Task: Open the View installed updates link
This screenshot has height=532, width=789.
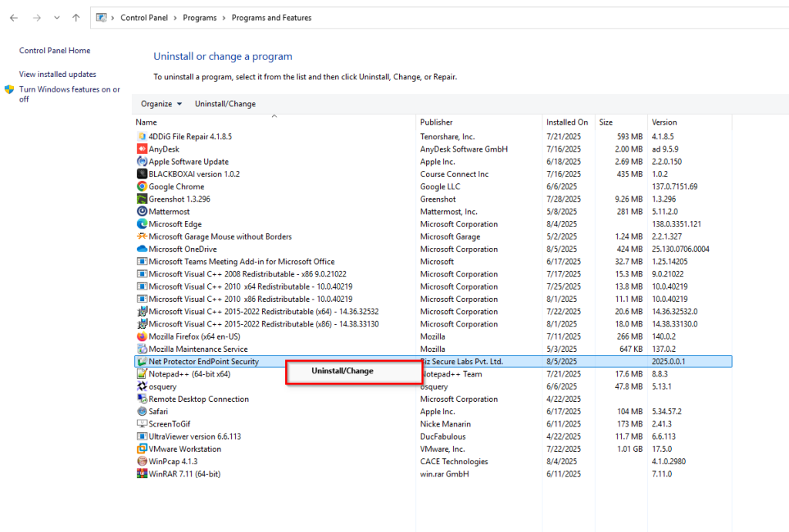Action: (x=58, y=75)
